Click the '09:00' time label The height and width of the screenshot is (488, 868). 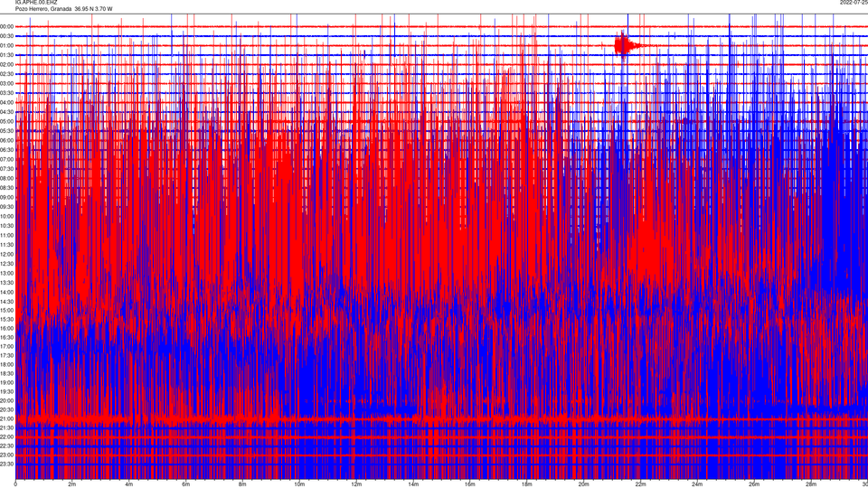[6, 198]
